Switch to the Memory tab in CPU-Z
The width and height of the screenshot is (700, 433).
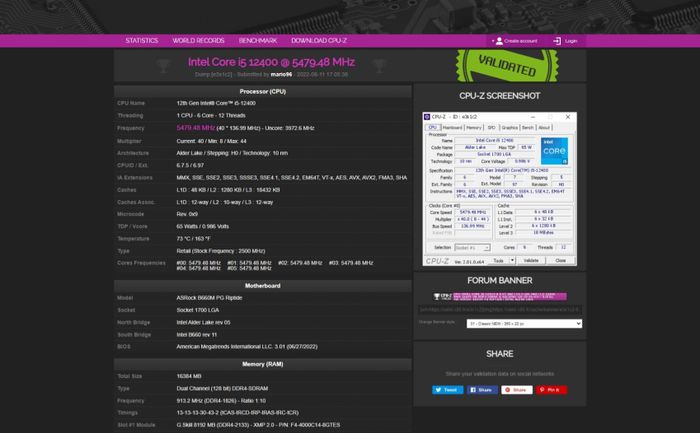[x=473, y=127]
